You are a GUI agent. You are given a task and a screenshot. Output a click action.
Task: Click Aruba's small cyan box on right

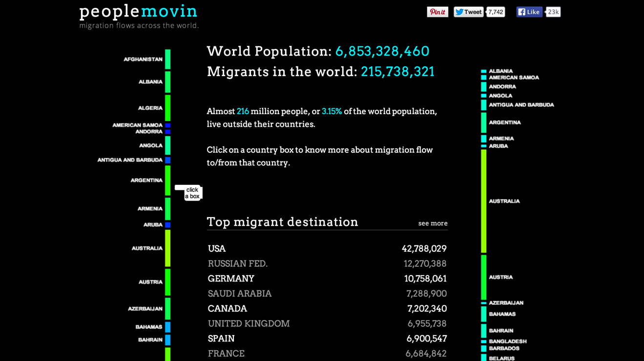pyautogui.click(x=484, y=146)
